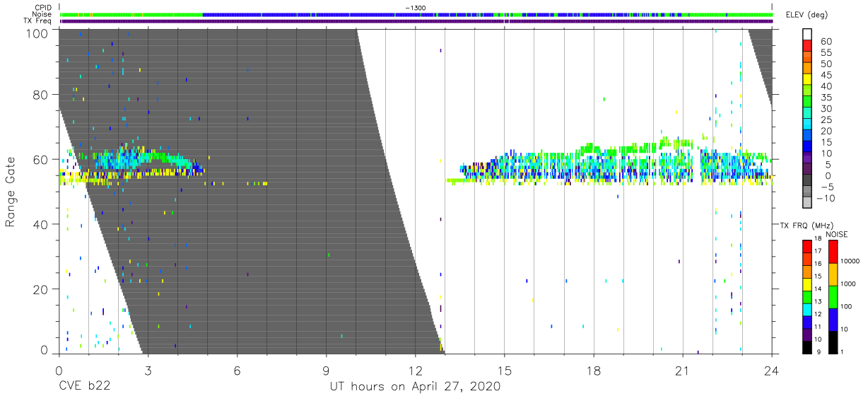868x401 pixels.
Task: Click the purple TX Freq strip above the plot
Action: [416, 21]
